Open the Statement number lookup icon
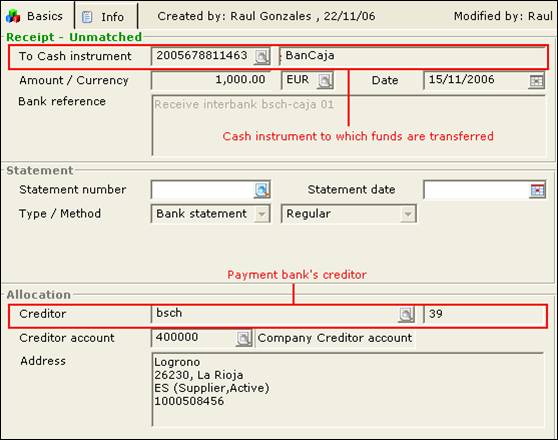Screen dimensions: 558x440 click(x=262, y=190)
